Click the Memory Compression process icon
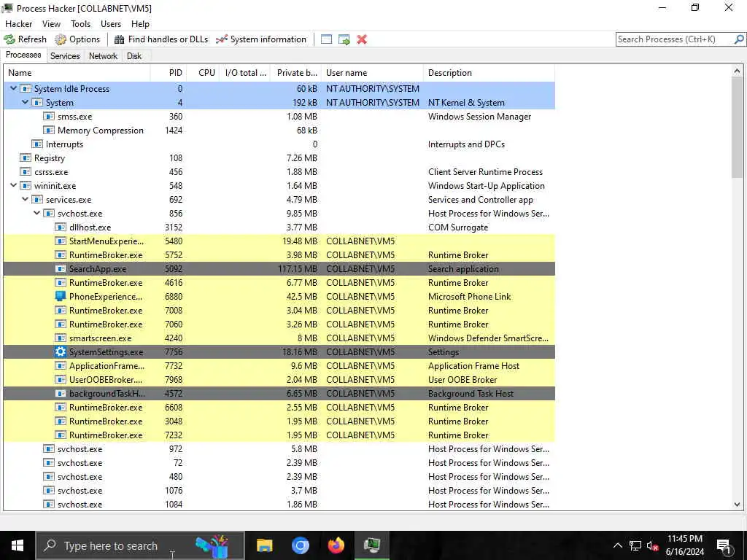The width and height of the screenshot is (747, 560). [x=49, y=130]
